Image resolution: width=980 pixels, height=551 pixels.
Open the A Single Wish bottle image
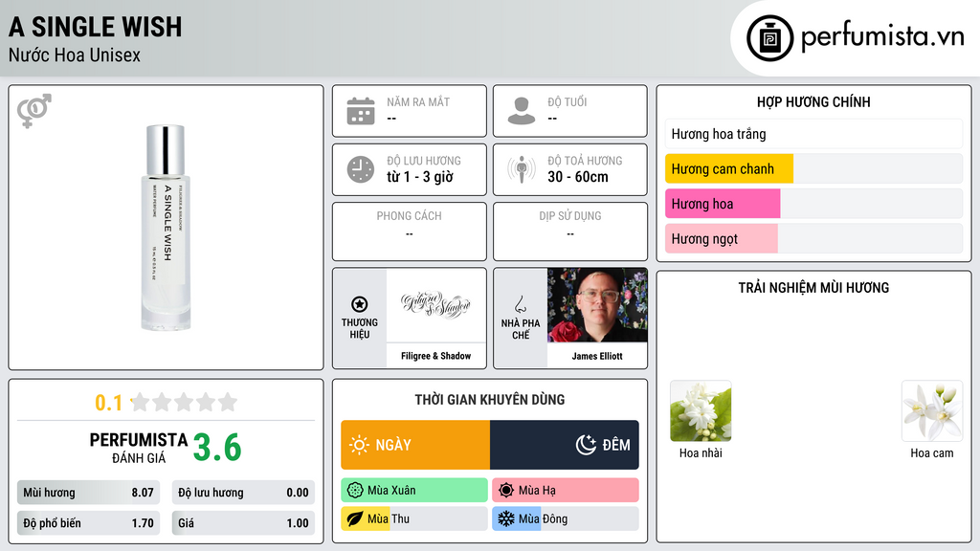[x=166, y=228]
